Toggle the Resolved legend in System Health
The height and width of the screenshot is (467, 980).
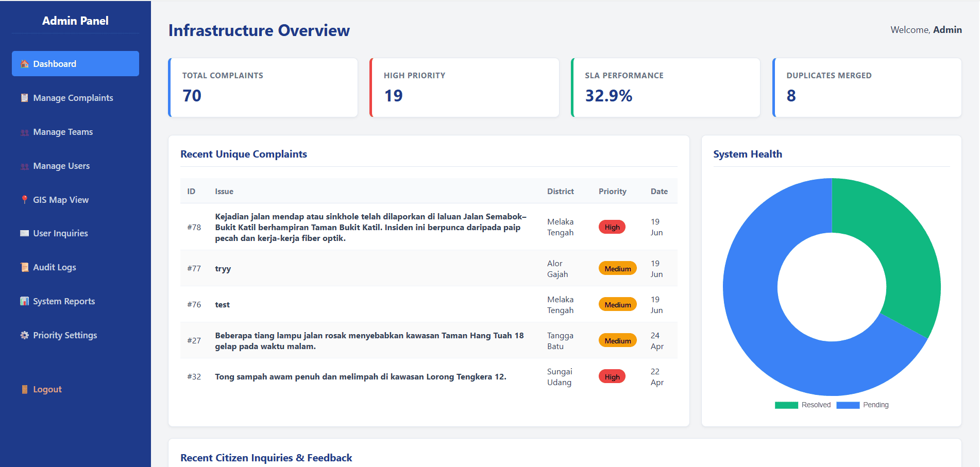point(803,405)
